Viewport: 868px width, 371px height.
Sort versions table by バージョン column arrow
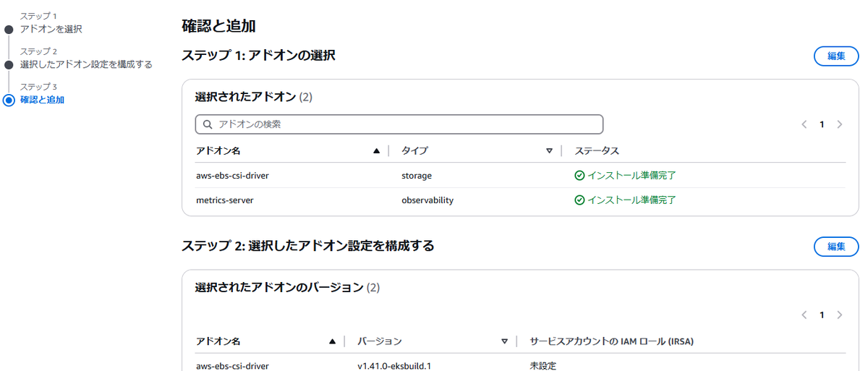tap(504, 341)
